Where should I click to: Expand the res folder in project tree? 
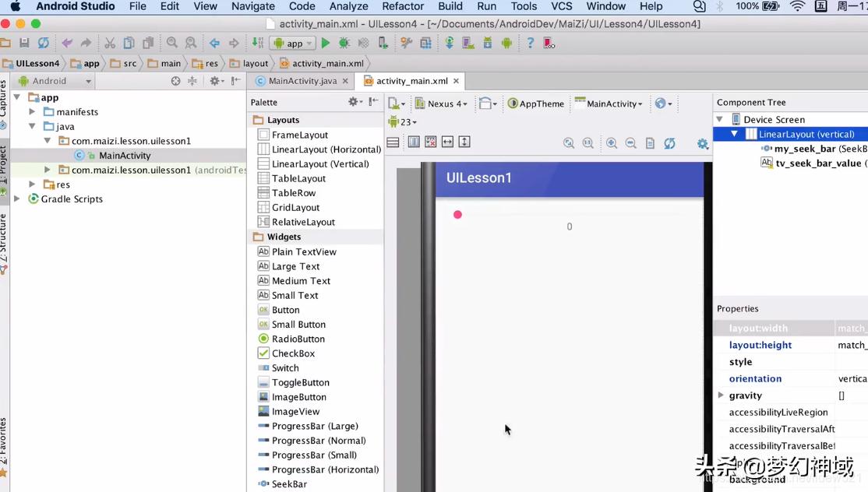click(x=32, y=184)
